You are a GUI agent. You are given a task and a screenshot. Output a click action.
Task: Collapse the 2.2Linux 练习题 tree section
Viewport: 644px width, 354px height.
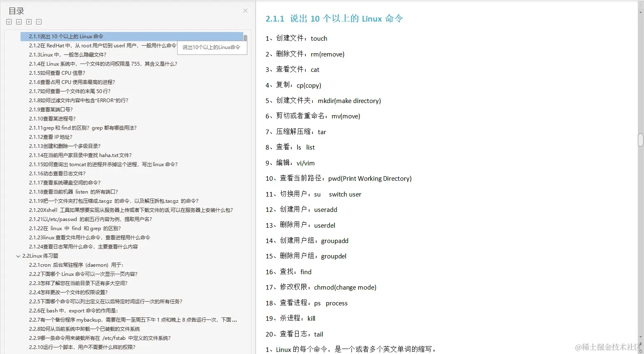click(x=18, y=256)
